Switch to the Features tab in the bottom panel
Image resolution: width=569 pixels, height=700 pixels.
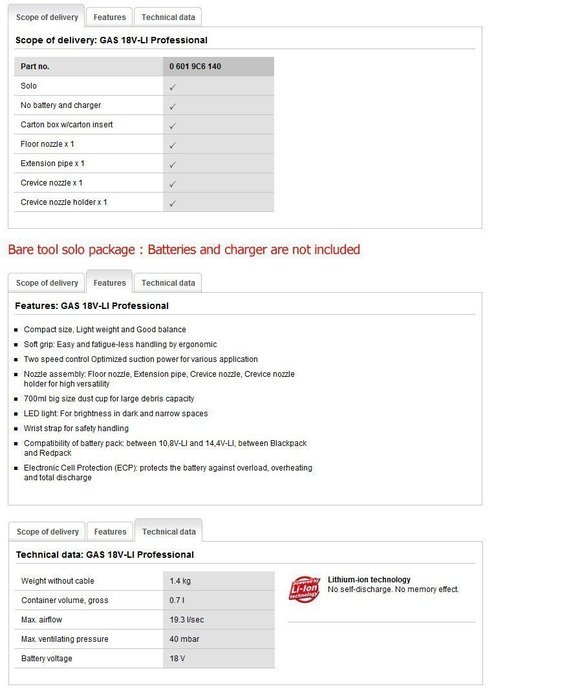point(110,532)
